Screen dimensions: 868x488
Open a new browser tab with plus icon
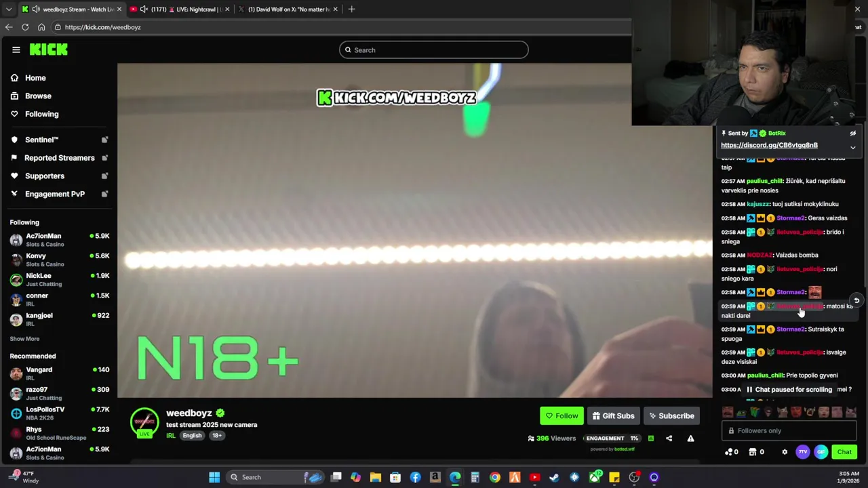pos(351,9)
